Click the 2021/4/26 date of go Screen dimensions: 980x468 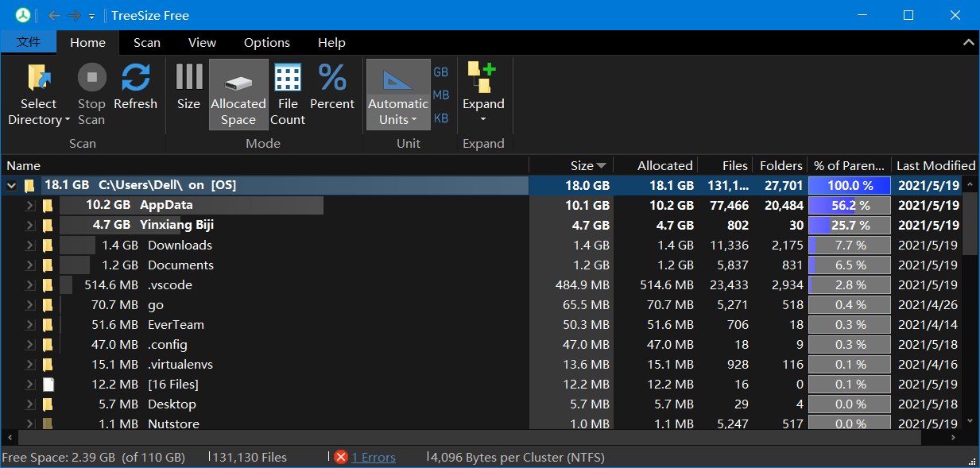[928, 305]
